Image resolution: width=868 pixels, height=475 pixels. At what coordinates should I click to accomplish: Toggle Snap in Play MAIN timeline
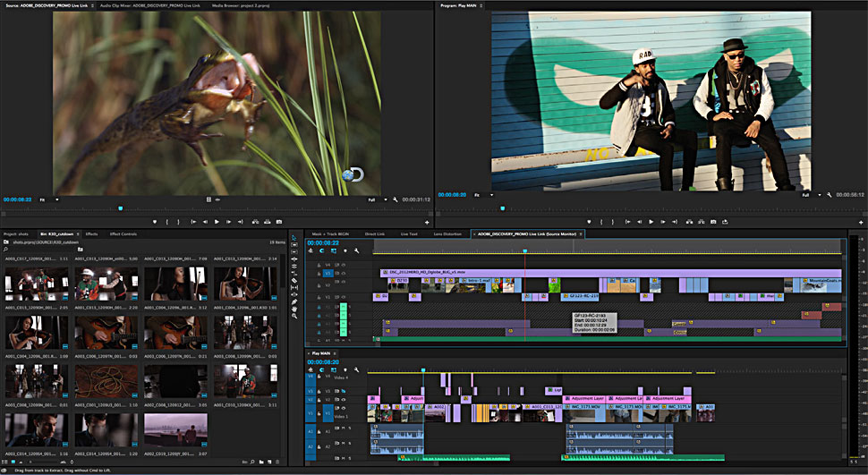321,369
